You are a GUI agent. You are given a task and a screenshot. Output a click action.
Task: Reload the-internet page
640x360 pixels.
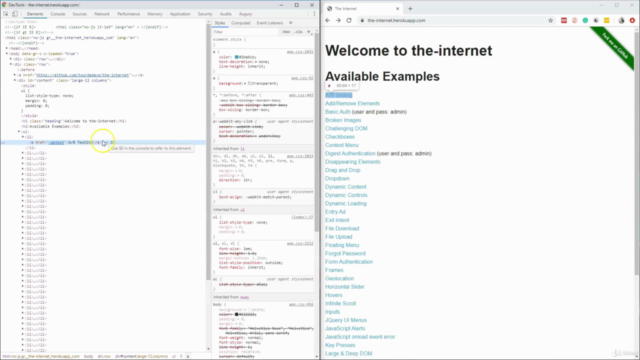pyautogui.click(x=349, y=20)
